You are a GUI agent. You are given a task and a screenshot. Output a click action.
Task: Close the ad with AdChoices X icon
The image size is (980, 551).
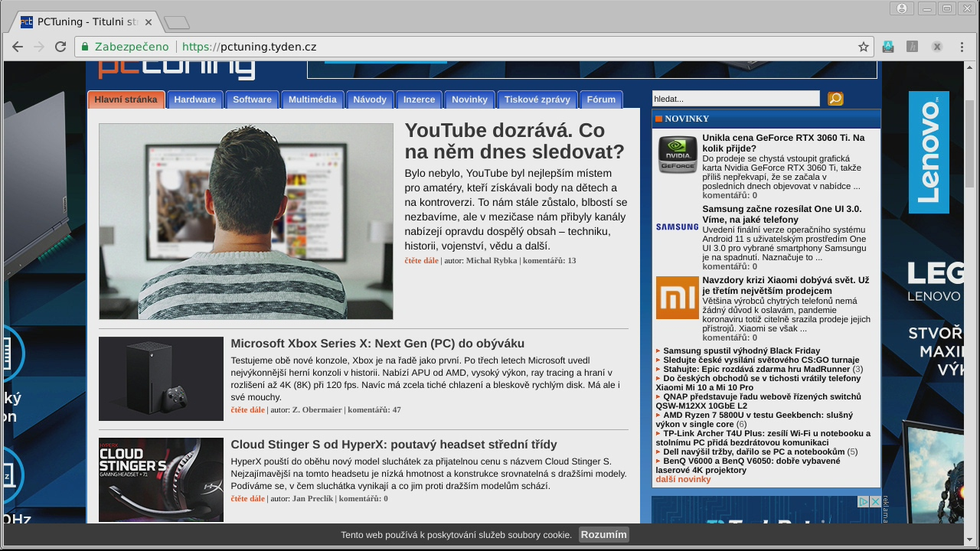pyautogui.click(x=874, y=502)
